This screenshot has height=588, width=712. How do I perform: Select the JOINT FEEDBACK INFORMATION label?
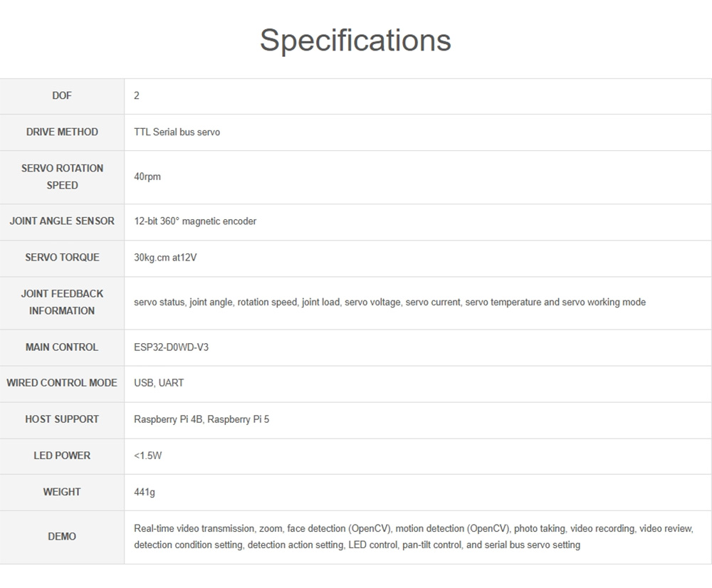(x=62, y=303)
